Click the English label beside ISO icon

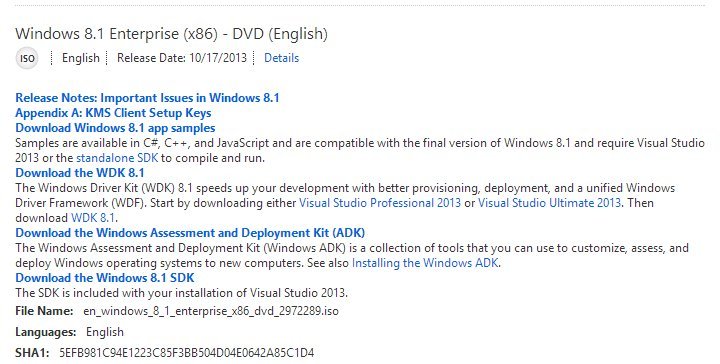click(x=80, y=58)
